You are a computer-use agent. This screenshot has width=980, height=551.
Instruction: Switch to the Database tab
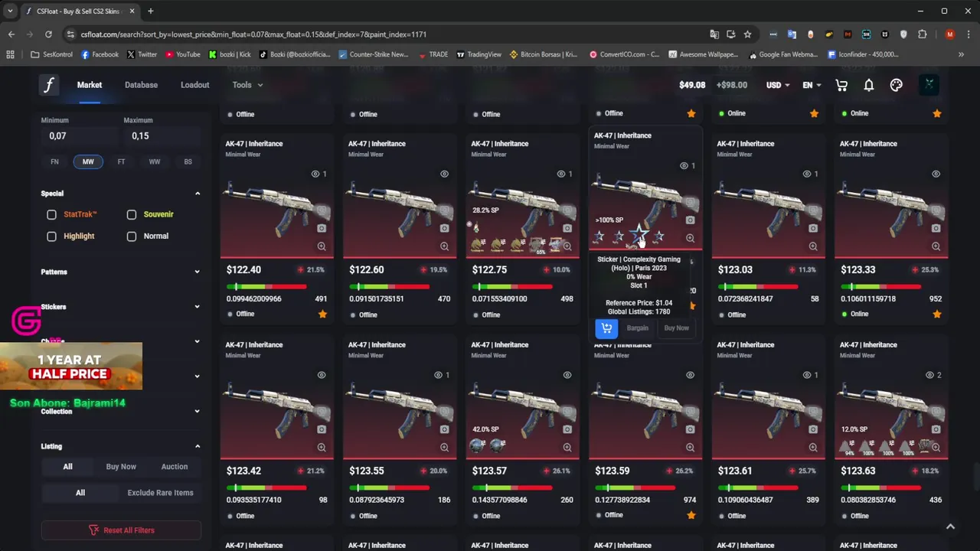tap(141, 85)
